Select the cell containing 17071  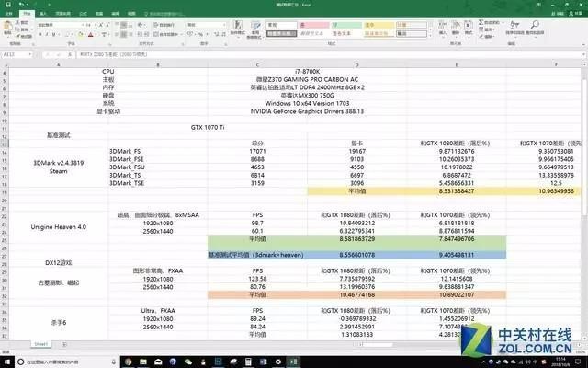pyautogui.click(x=257, y=151)
